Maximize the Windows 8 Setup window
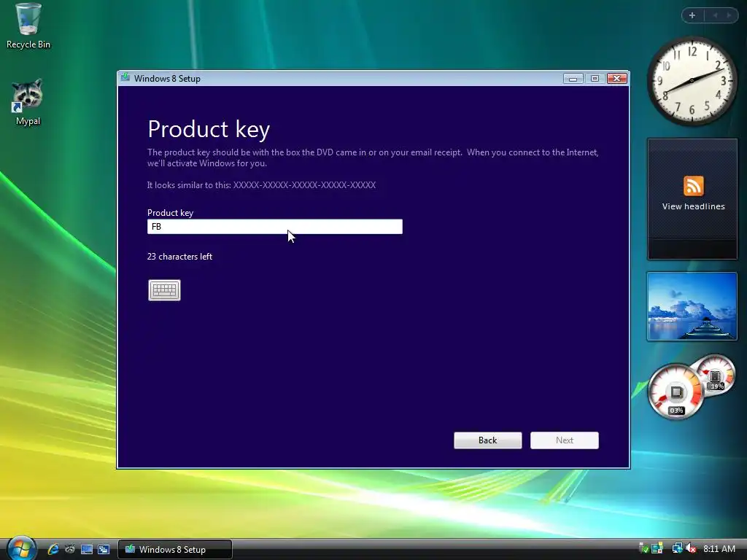Viewport: 747px width, 560px height. pos(595,79)
